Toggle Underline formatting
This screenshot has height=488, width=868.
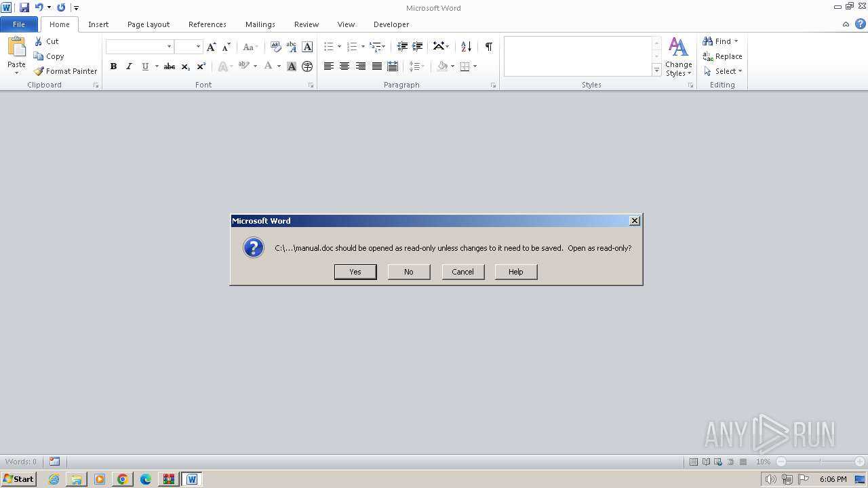(x=144, y=66)
